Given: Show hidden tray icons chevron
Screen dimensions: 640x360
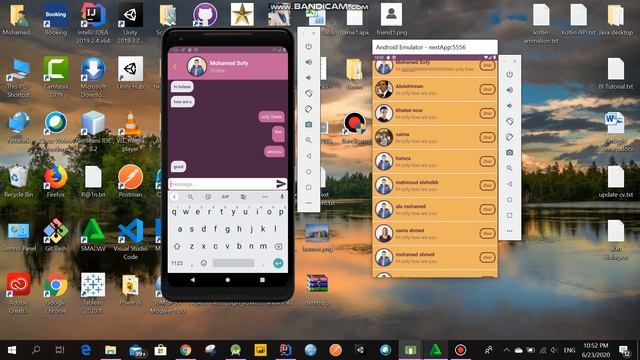Looking at the screenshot, I should [x=506, y=350].
